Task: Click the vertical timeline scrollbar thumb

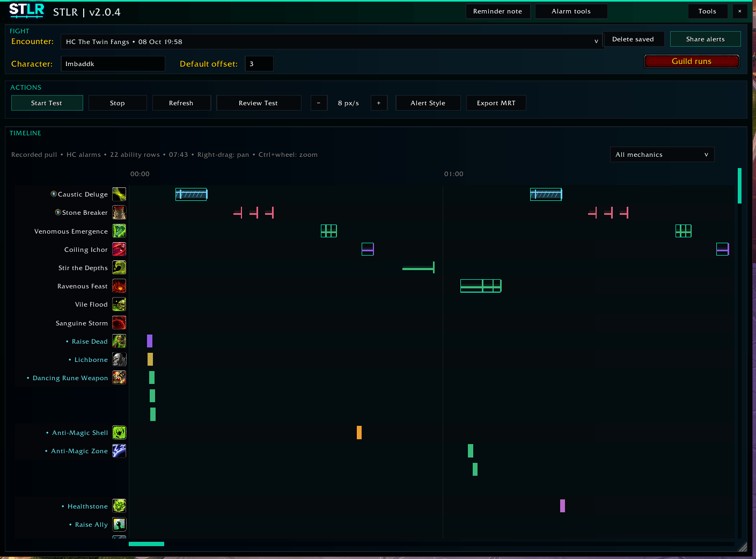Action: pyautogui.click(x=739, y=186)
